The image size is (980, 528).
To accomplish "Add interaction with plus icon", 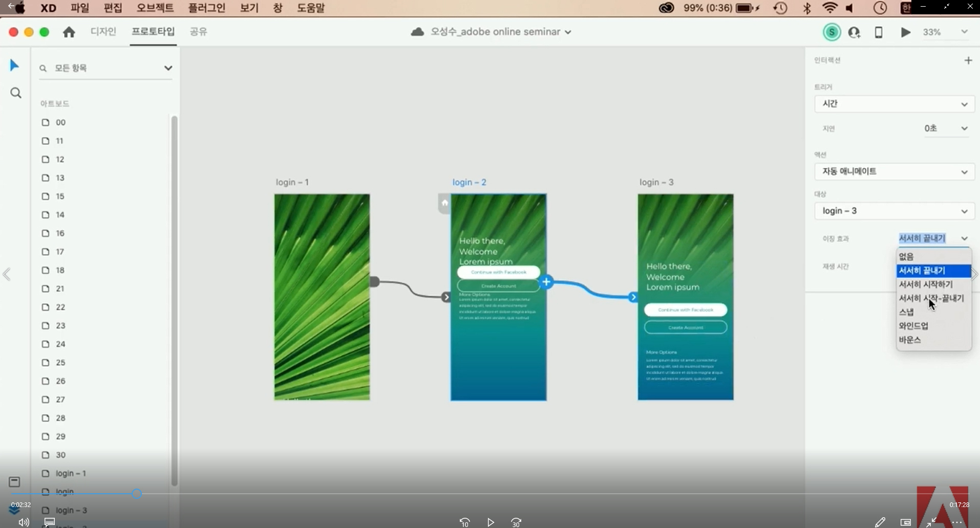I will coord(968,60).
